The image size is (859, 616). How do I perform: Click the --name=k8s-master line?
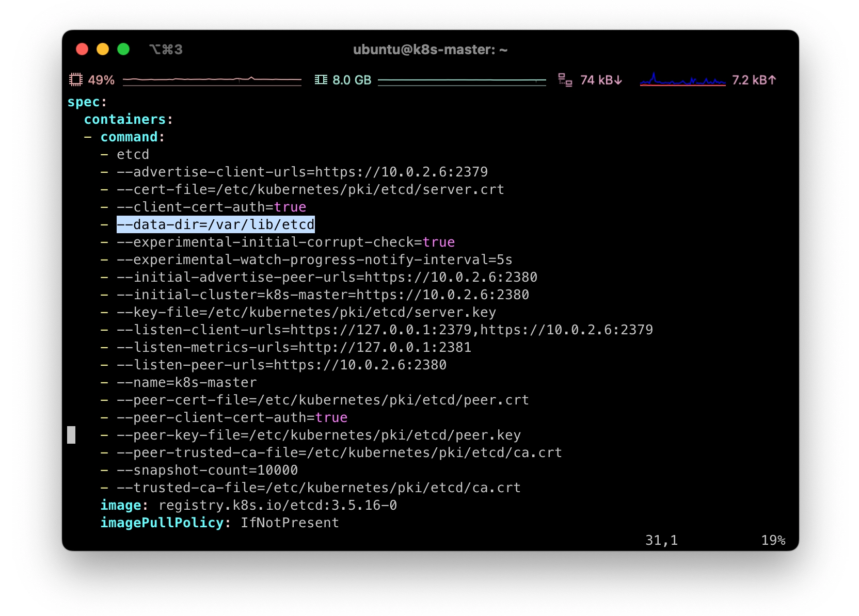pos(186,382)
